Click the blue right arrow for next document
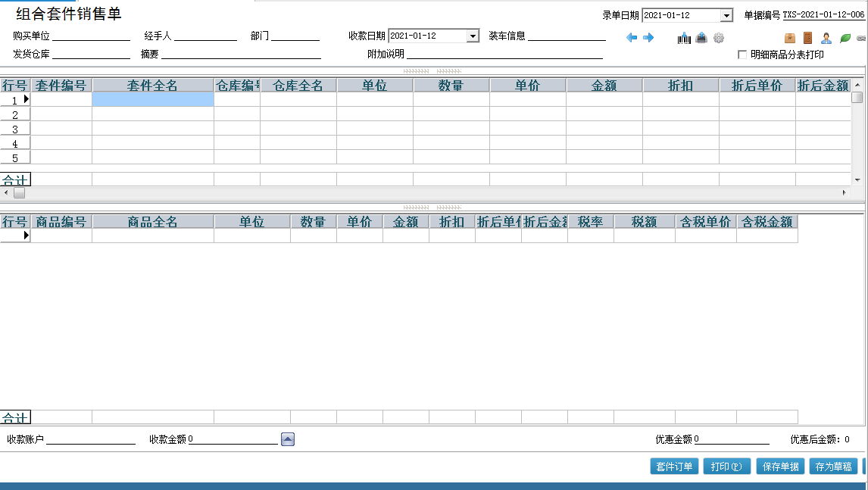The image size is (868, 490). tap(648, 38)
